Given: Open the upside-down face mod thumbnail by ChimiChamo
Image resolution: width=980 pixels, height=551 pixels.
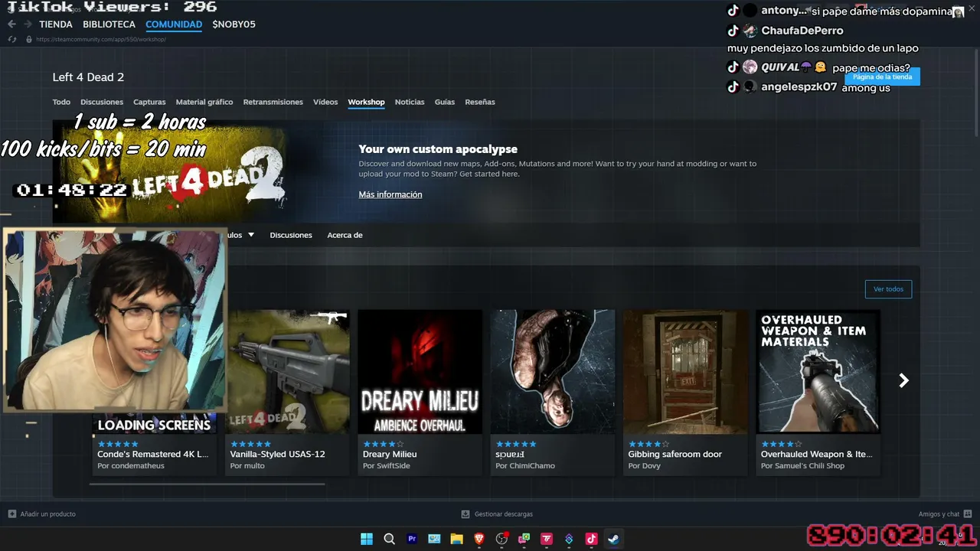Looking at the screenshot, I should tap(553, 372).
